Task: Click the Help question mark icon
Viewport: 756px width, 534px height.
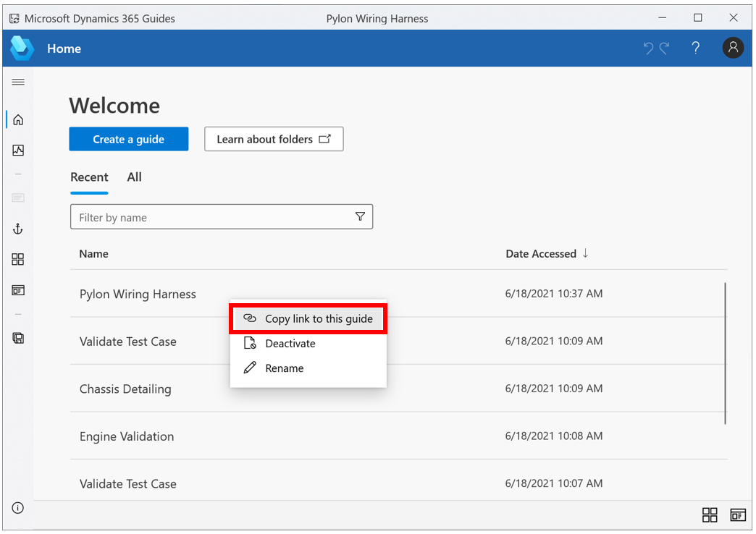Action: pos(695,48)
